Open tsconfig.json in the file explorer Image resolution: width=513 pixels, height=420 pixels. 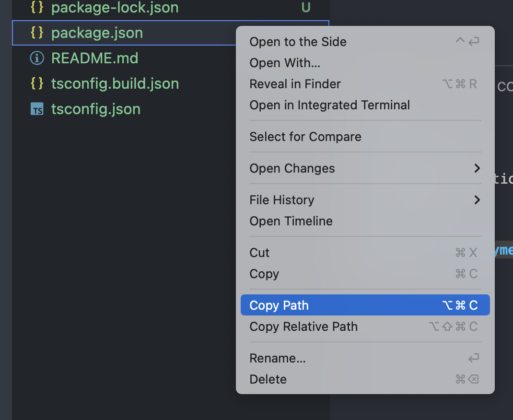pyautogui.click(x=95, y=109)
